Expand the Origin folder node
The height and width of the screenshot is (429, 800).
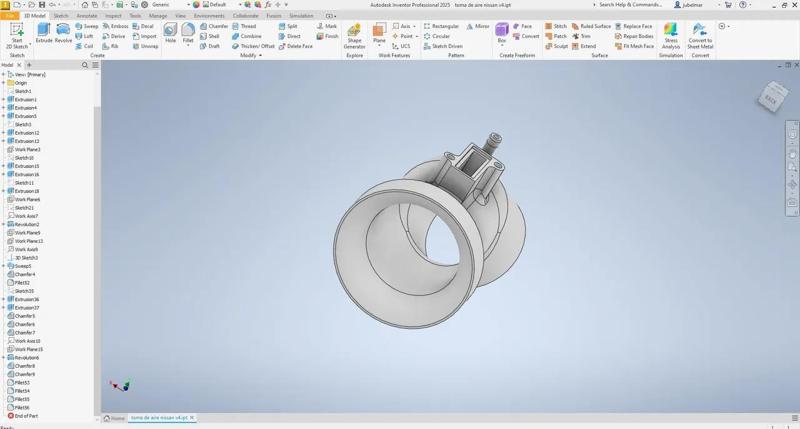pyautogui.click(x=4, y=83)
